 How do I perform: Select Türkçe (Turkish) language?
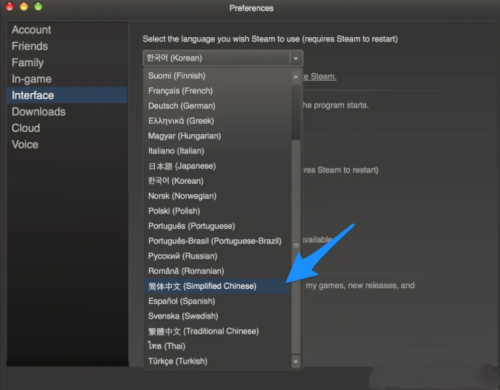tap(217, 361)
